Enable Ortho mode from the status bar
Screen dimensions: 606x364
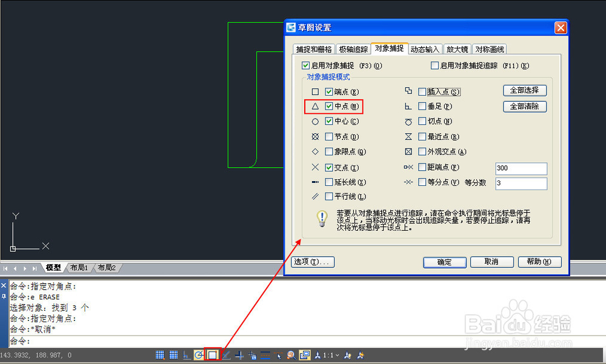point(186,355)
